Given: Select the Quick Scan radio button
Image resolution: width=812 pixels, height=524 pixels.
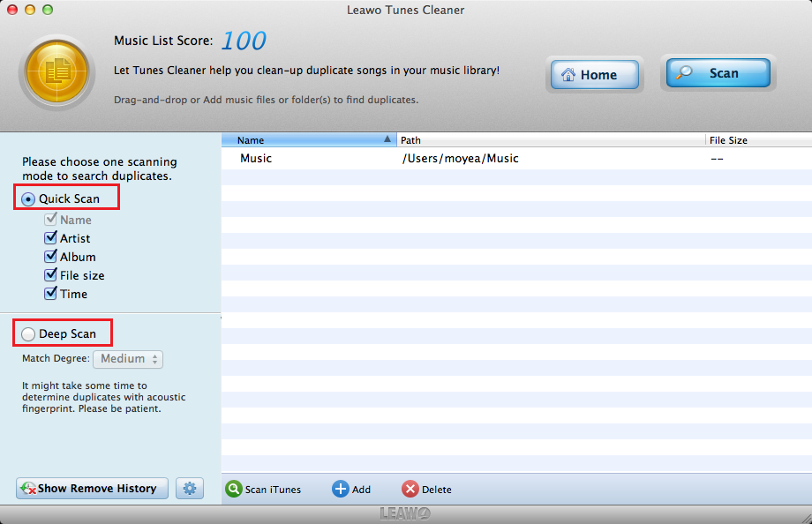Looking at the screenshot, I should (x=29, y=199).
